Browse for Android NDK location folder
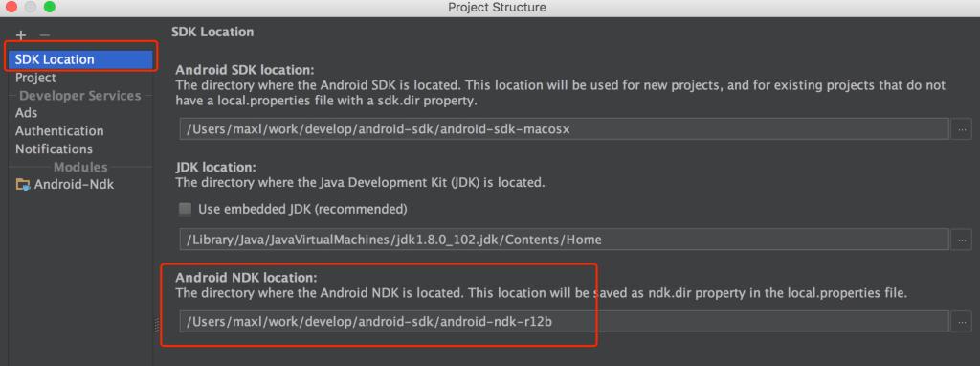This screenshot has height=366, width=980. click(962, 322)
